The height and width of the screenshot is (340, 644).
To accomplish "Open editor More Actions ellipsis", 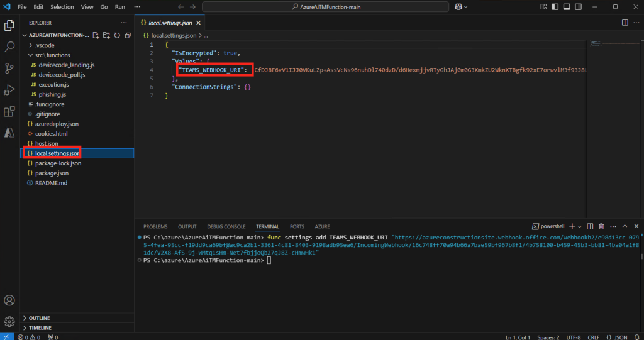I will 636,23.
